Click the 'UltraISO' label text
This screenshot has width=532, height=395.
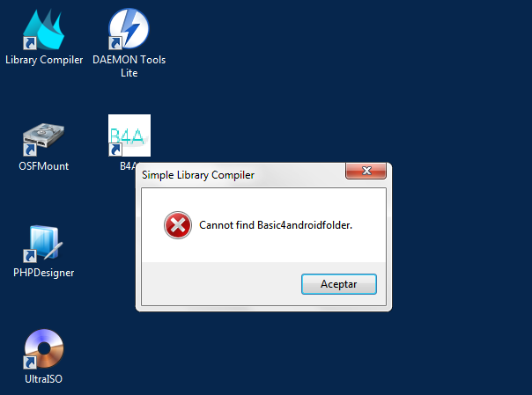(43, 379)
